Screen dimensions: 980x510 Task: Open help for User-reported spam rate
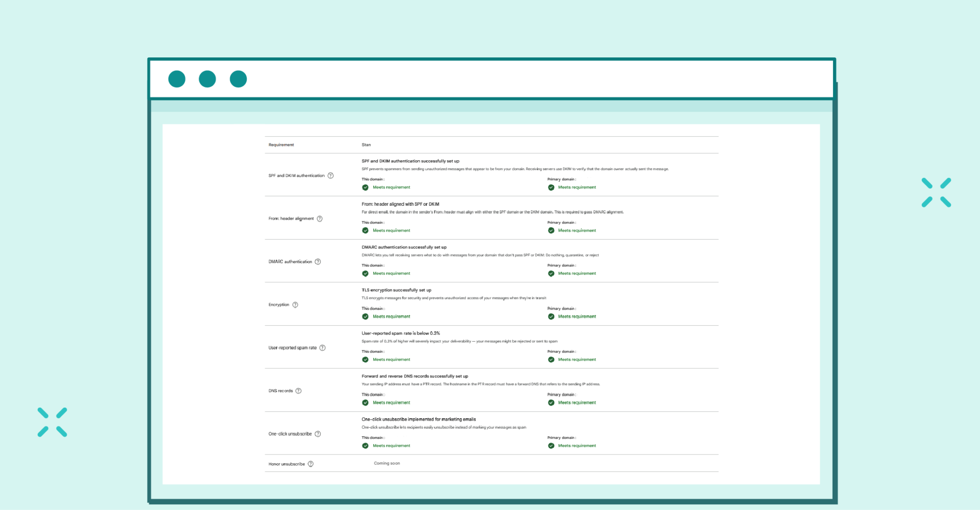[x=323, y=348]
